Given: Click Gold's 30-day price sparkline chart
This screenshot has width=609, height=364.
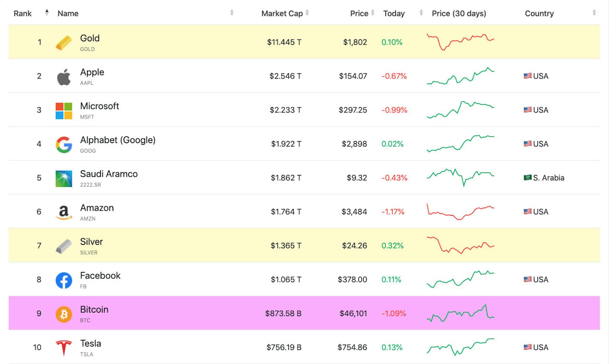Looking at the screenshot, I should (460, 42).
